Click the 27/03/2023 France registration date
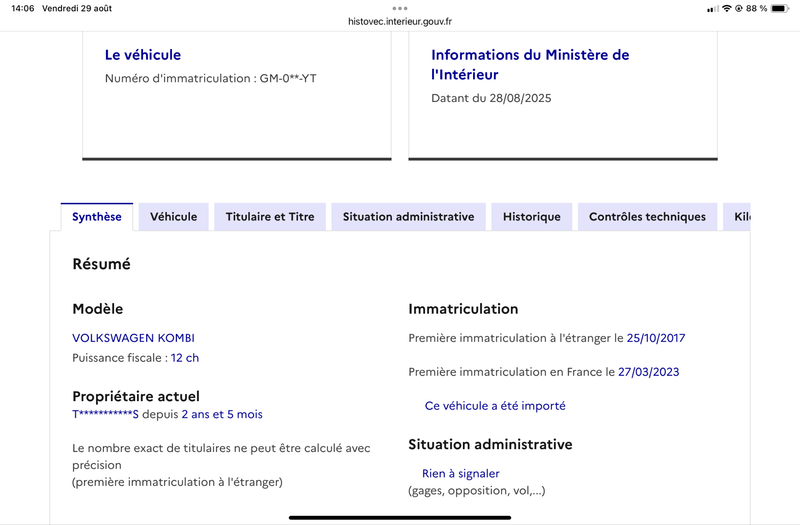This screenshot has height=525, width=800. 648,372
